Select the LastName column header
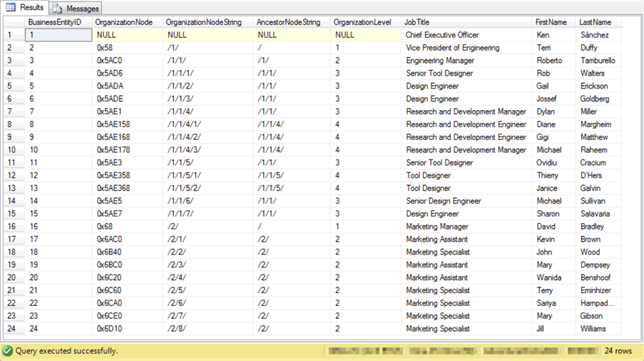Viewport: 644px width, 361px height. (x=598, y=22)
